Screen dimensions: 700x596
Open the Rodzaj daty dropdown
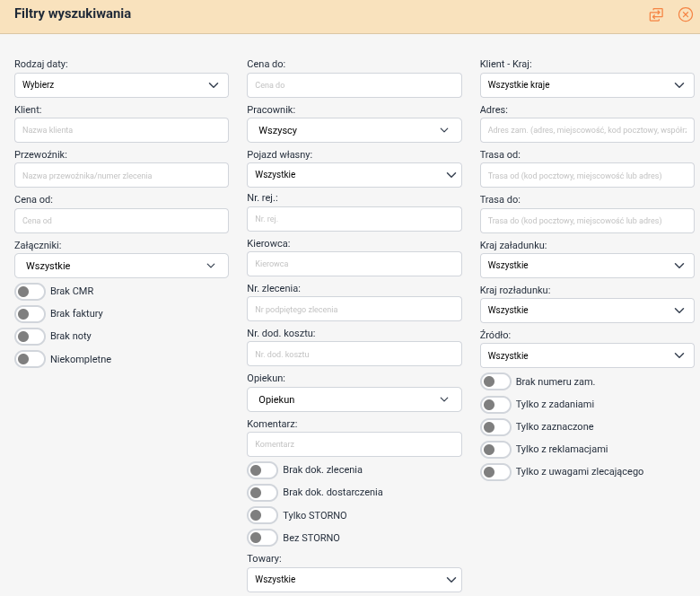[x=121, y=85]
